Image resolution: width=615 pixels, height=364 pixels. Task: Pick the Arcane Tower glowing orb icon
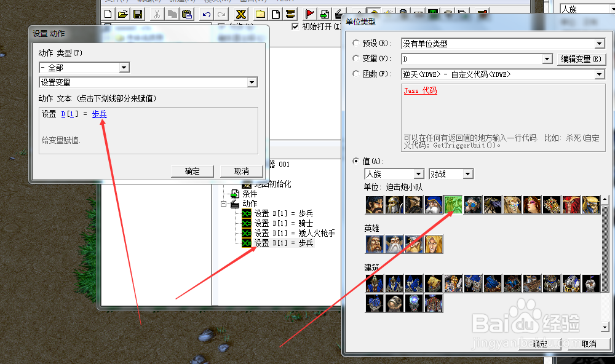(x=414, y=303)
